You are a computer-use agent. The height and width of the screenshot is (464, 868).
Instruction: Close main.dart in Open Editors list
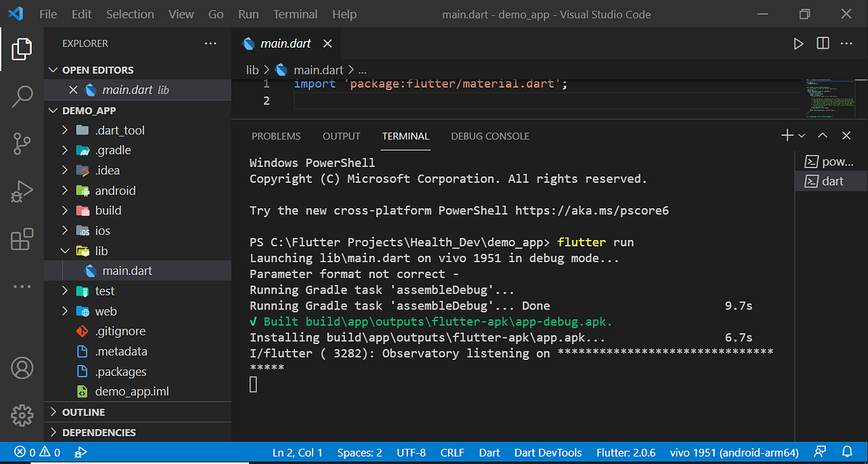click(72, 90)
